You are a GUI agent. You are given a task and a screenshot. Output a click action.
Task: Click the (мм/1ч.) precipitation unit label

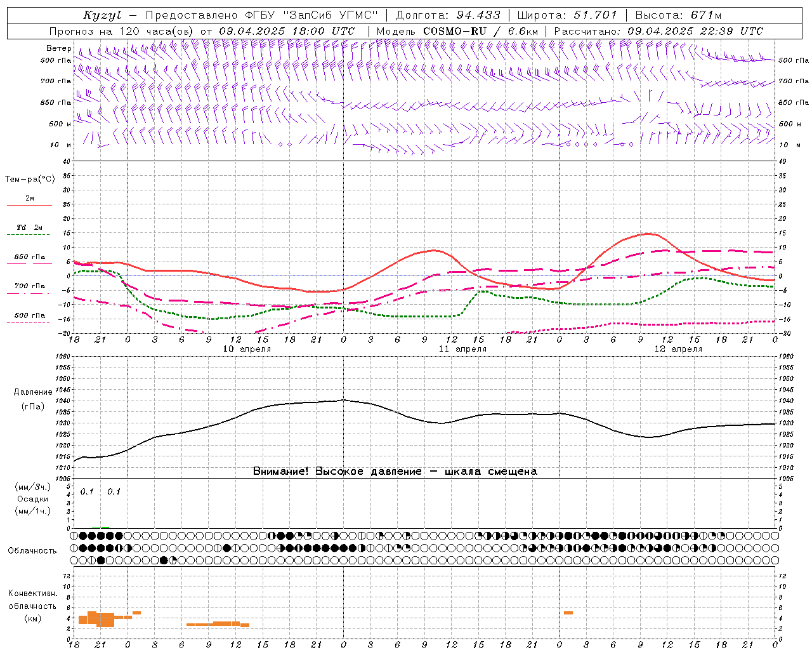tap(32, 510)
